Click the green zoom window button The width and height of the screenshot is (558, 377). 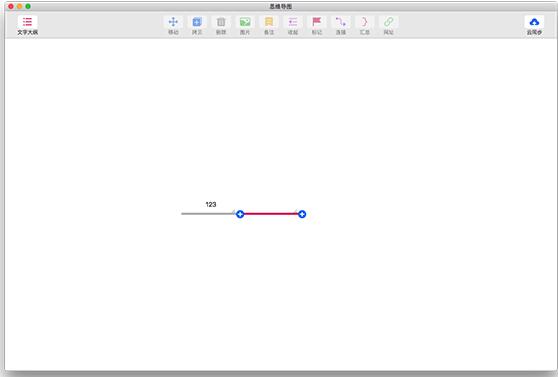tap(28, 6)
